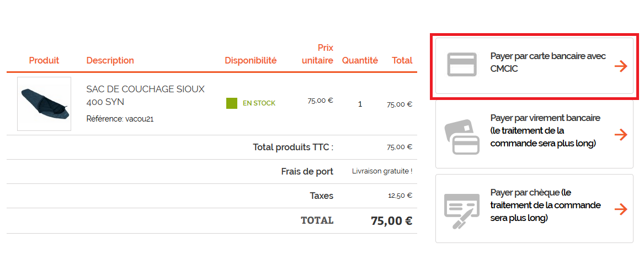Image resolution: width=644 pixels, height=253 pixels.
Task: Open the SAC DE COUCHAGE SIOUX 400 SYN link
Action: 145,95
